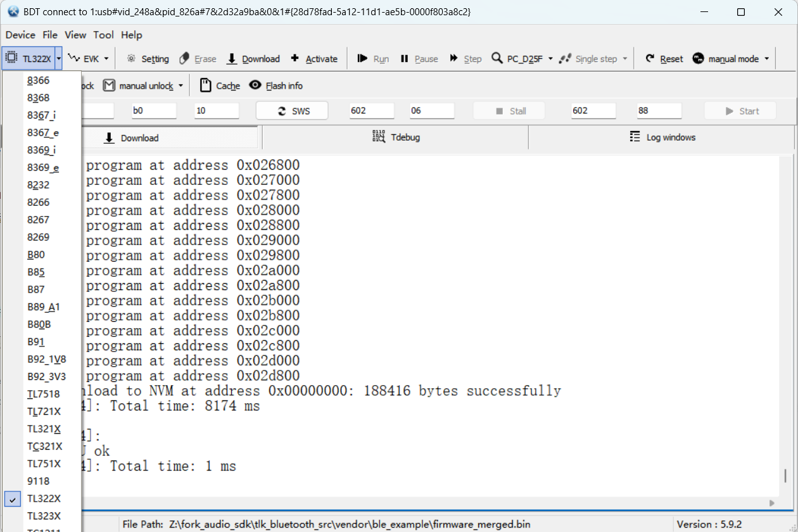
Task: Open the manual mode dropdown arrow
Action: (766, 58)
